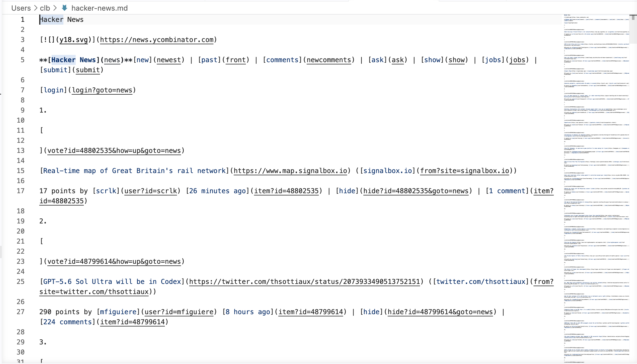Click line number 1 in gutter
Screen dimensions: 637x364
click(x=22, y=20)
